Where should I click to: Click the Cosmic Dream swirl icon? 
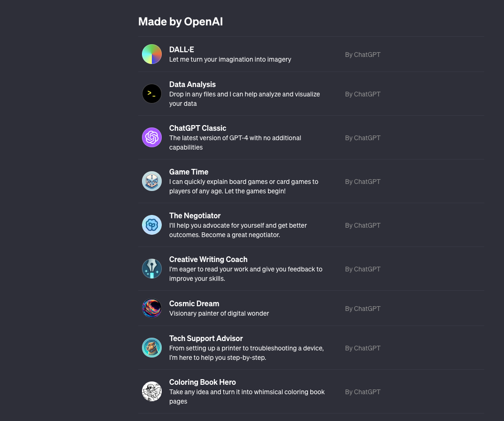(x=152, y=308)
